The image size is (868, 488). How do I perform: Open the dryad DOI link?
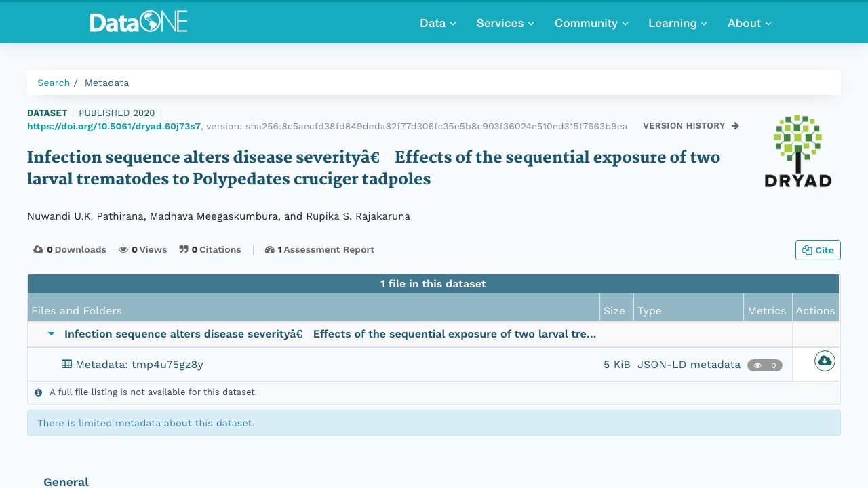[114, 126]
